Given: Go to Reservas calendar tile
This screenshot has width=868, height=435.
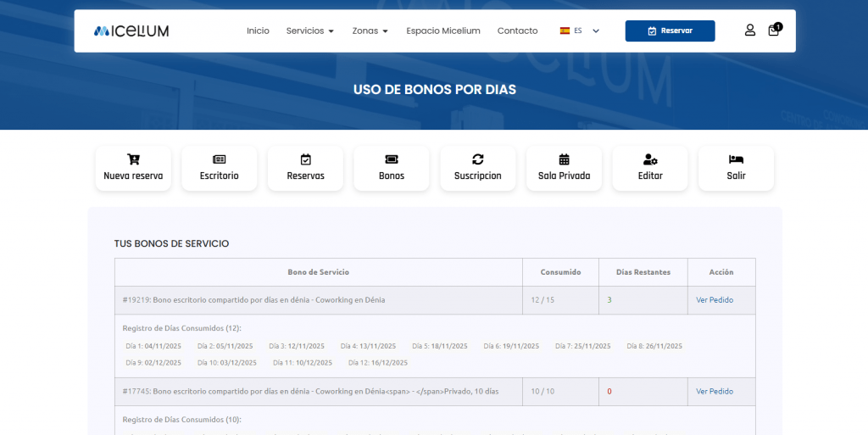Looking at the screenshot, I should (x=305, y=168).
